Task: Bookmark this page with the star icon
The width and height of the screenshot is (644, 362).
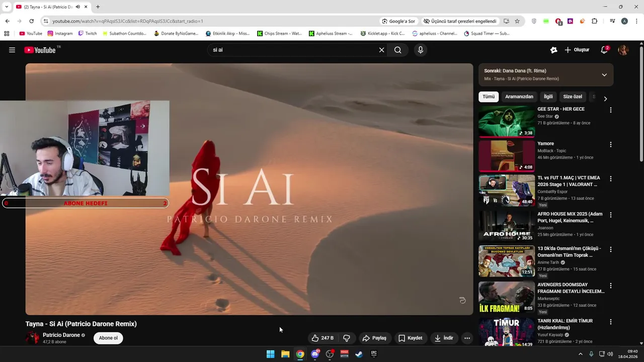Action: (517, 21)
